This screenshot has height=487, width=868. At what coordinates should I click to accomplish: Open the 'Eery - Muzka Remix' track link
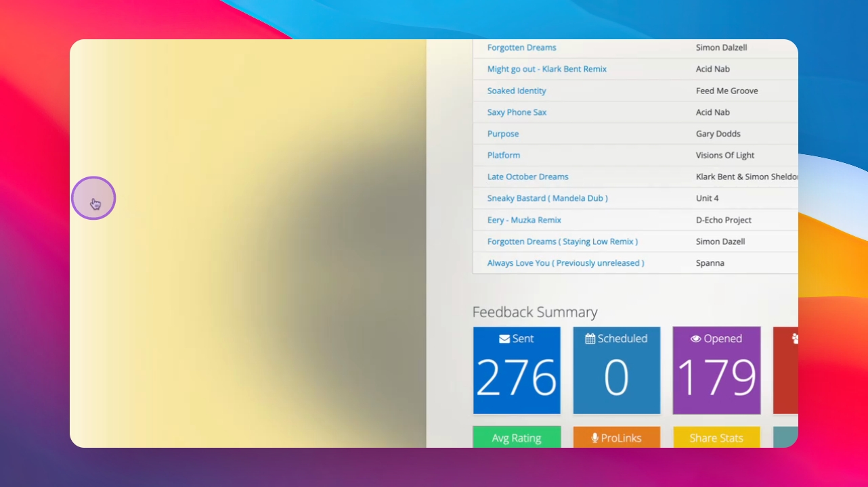click(x=524, y=220)
